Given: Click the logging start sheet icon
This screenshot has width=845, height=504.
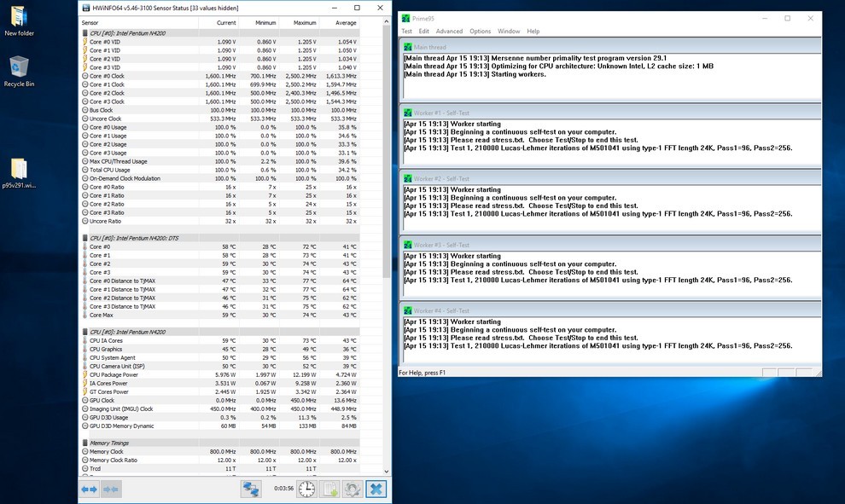Looking at the screenshot, I should (x=329, y=489).
